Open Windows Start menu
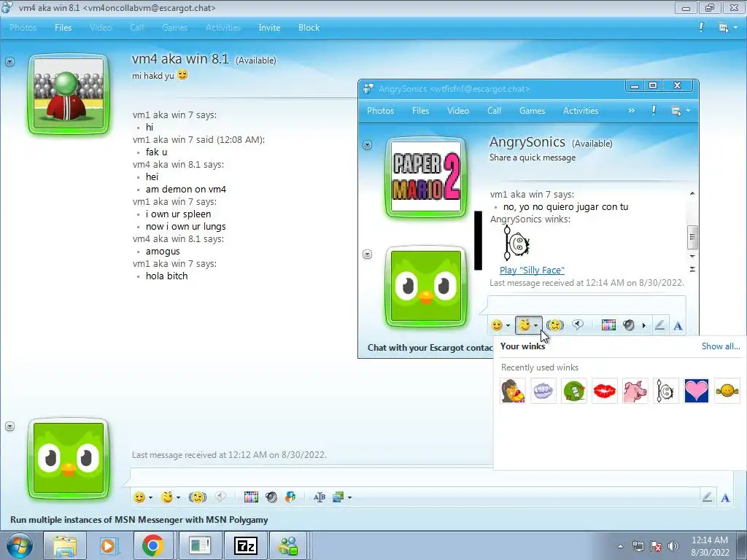Image resolution: width=747 pixels, height=560 pixels. [19, 545]
